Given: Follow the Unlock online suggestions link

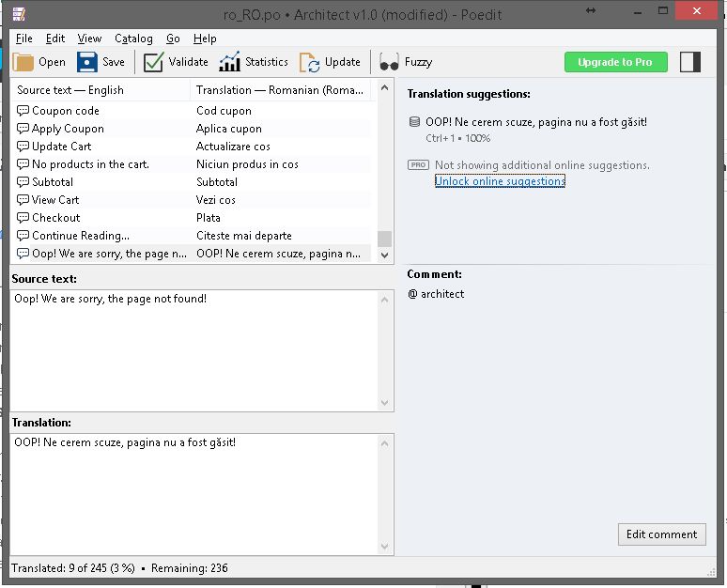Looking at the screenshot, I should click(500, 181).
